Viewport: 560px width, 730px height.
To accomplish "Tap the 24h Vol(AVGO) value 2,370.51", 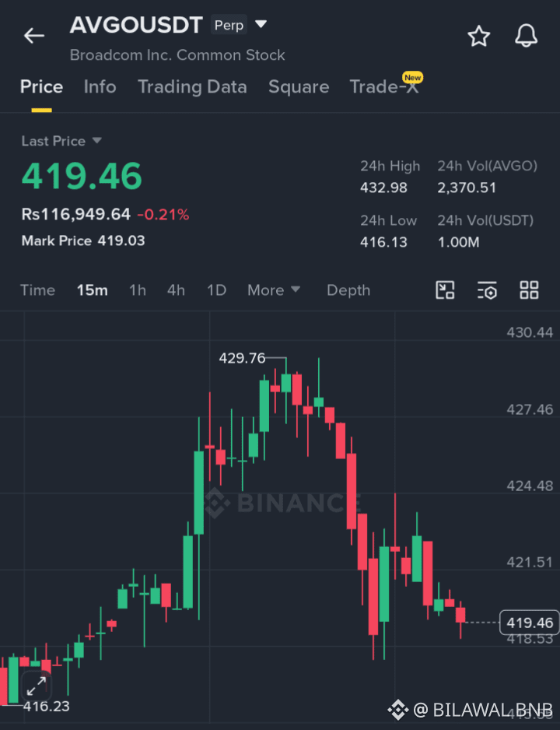I will pyautogui.click(x=467, y=188).
